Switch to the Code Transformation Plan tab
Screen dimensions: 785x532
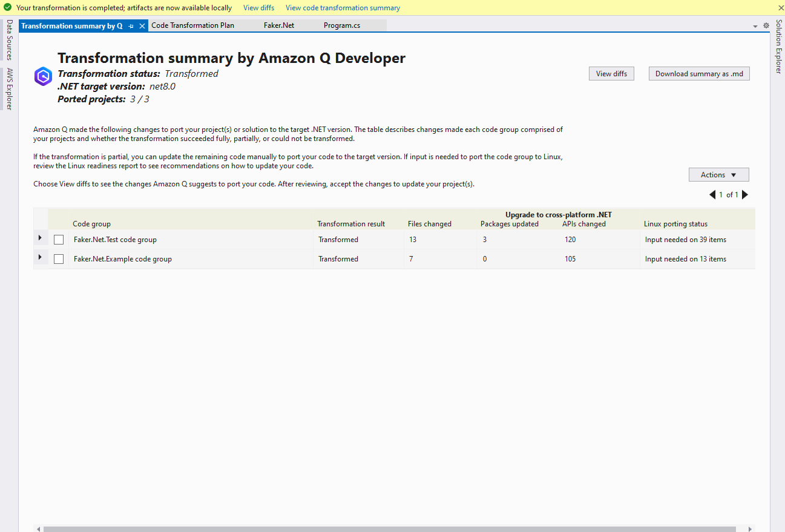coord(192,25)
